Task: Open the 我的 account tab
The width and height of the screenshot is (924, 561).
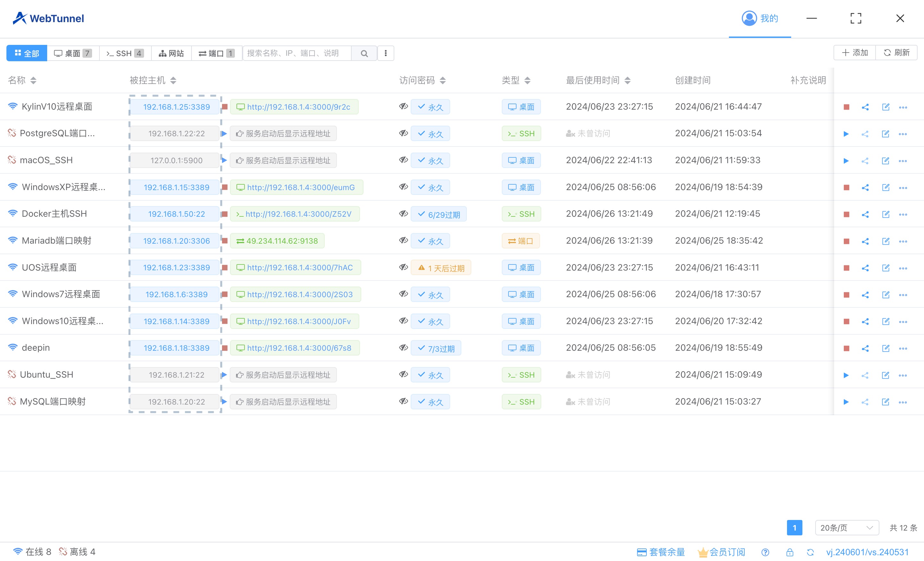Action: click(x=760, y=18)
